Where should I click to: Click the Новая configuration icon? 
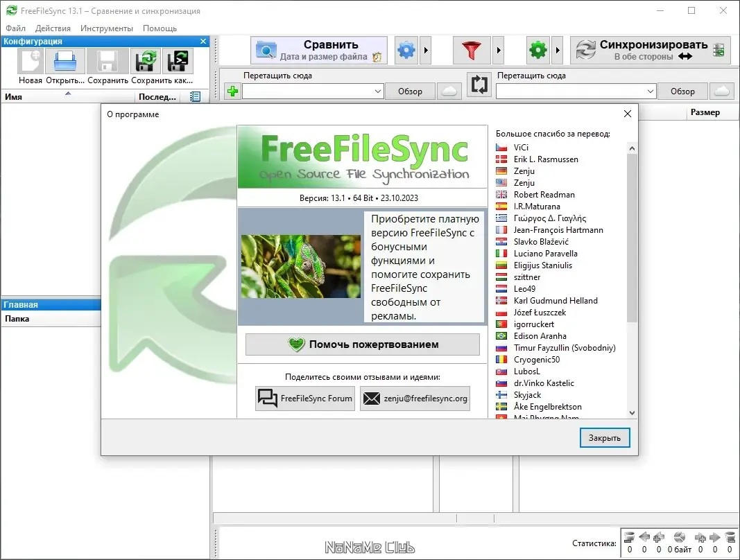31,61
